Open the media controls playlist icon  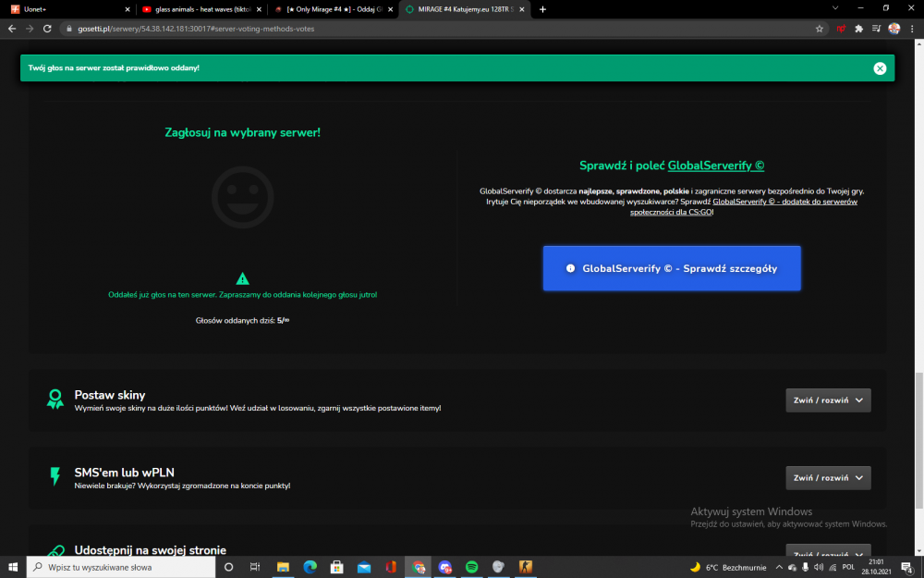[876, 29]
